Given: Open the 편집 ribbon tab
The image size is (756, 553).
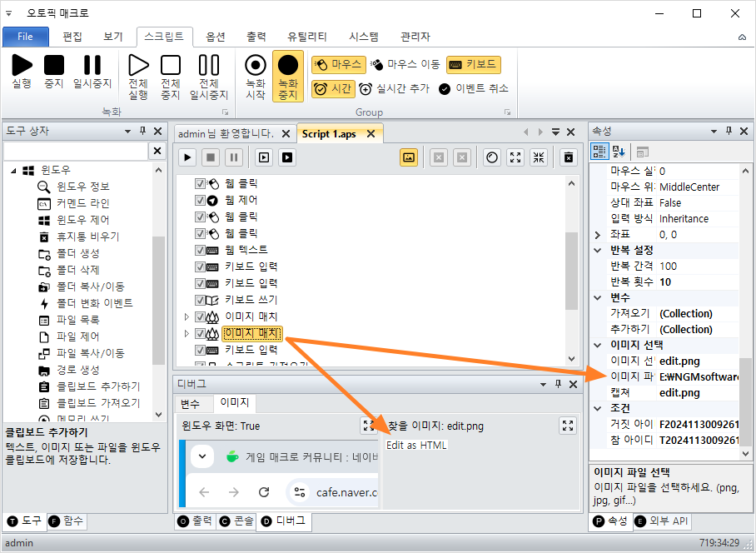Looking at the screenshot, I should point(72,37).
